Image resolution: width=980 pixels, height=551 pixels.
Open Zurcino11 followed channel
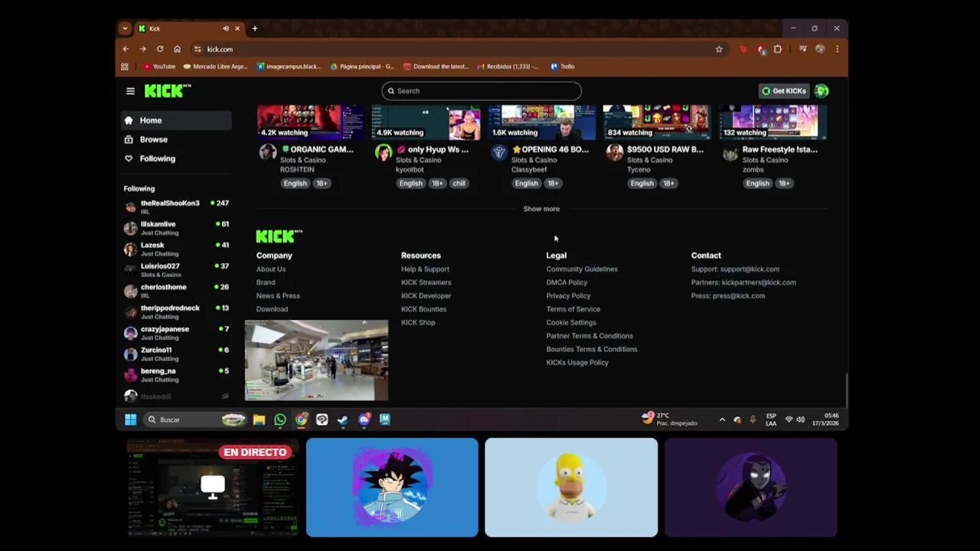pyautogui.click(x=176, y=354)
